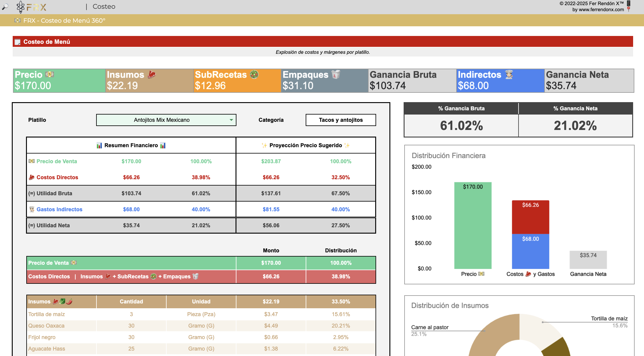Click the money icon in the gold title bar
Screen dimensions: 644x356
18,20
